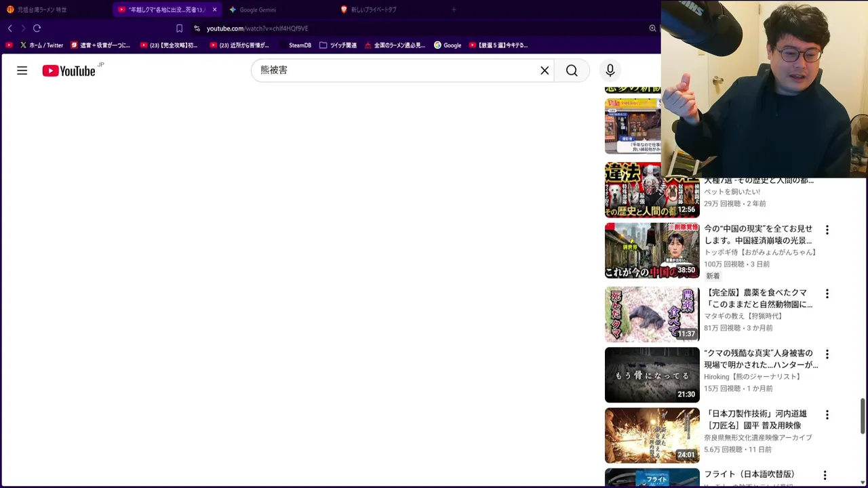Visit channel Hiroking【熊のジャーナリスト】

753,377
